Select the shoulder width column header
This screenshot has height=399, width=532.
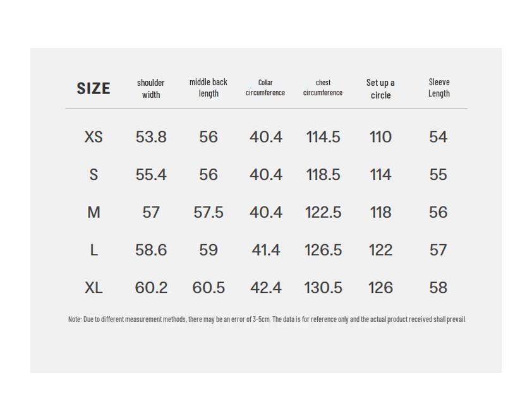pos(151,88)
